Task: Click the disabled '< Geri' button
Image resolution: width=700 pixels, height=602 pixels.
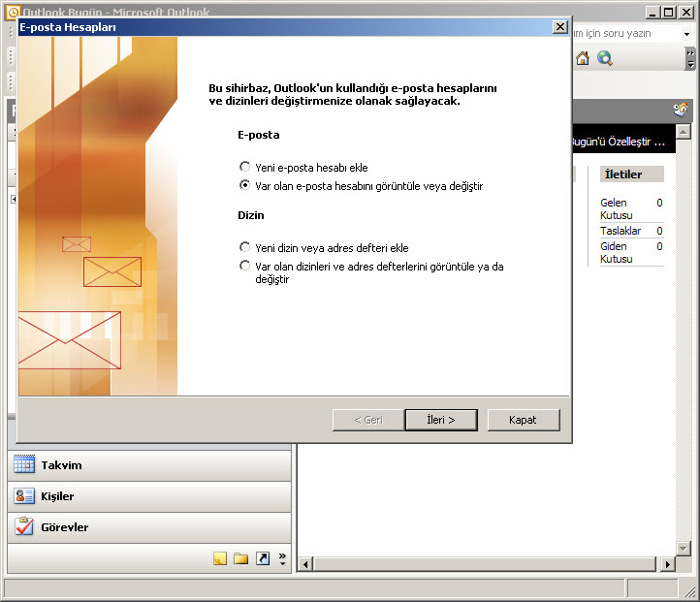Action: 368,420
